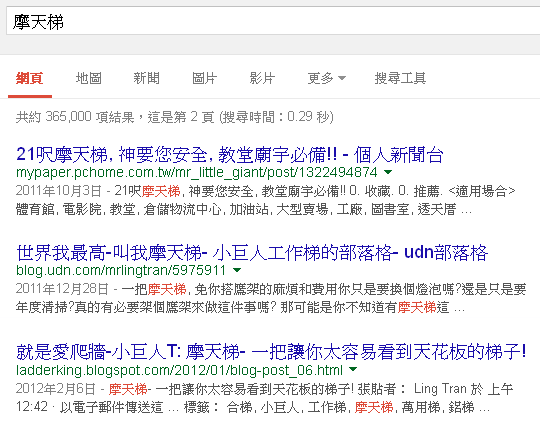Viewport: 540px width, 428px height.
Task: Click the mypaper.pchome.com.tw green URL text
Action: 197,172
